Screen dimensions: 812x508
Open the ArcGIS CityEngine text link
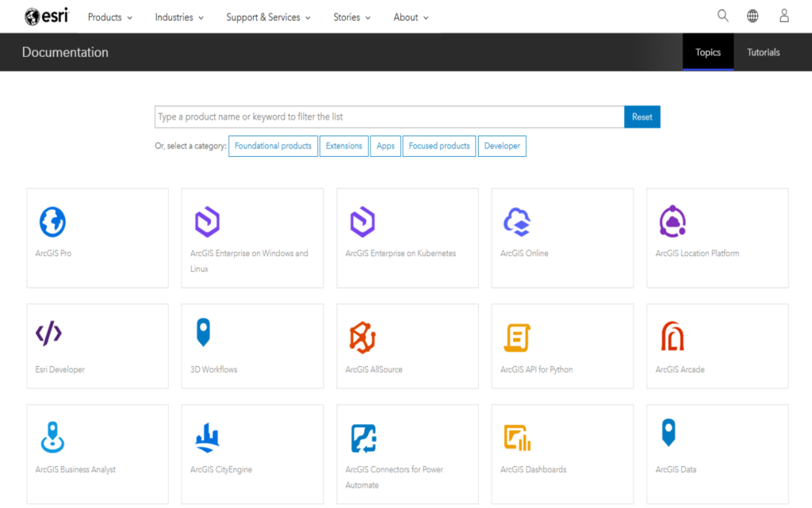(x=221, y=469)
